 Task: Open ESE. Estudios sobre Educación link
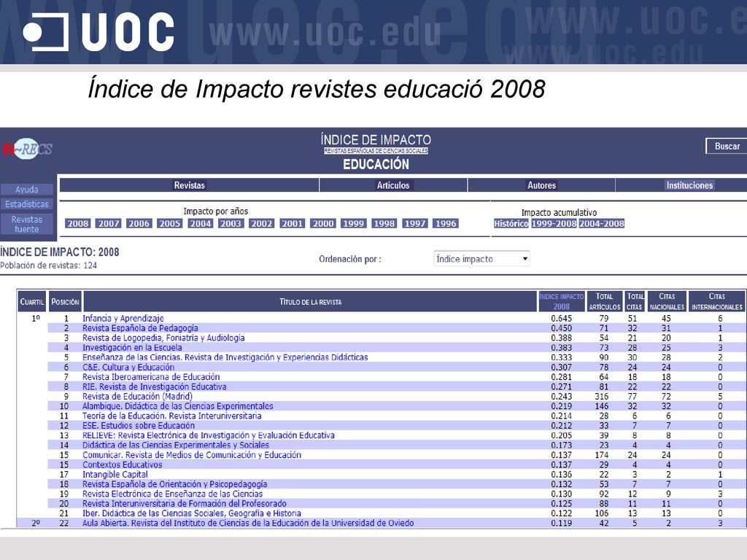(139, 426)
